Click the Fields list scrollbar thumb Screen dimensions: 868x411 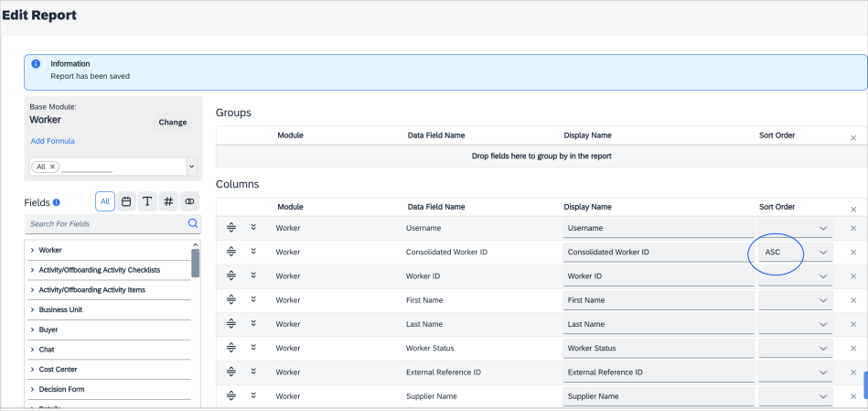[196, 263]
